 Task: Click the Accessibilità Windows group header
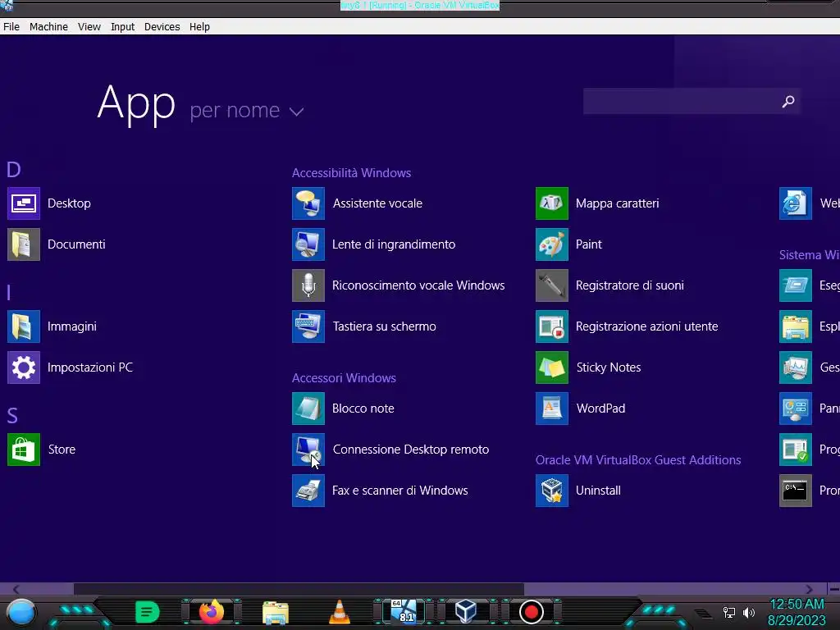click(351, 173)
